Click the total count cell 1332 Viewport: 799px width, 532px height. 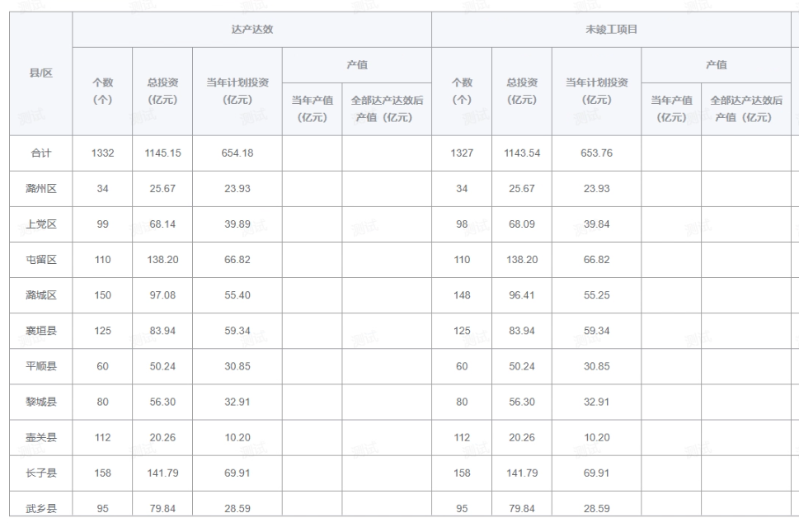pos(102,153)
